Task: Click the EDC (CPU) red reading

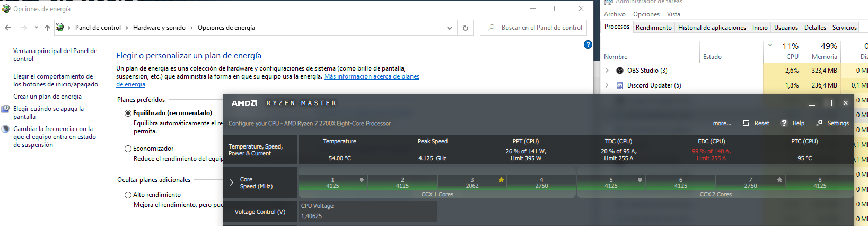Action: (711, 154)
